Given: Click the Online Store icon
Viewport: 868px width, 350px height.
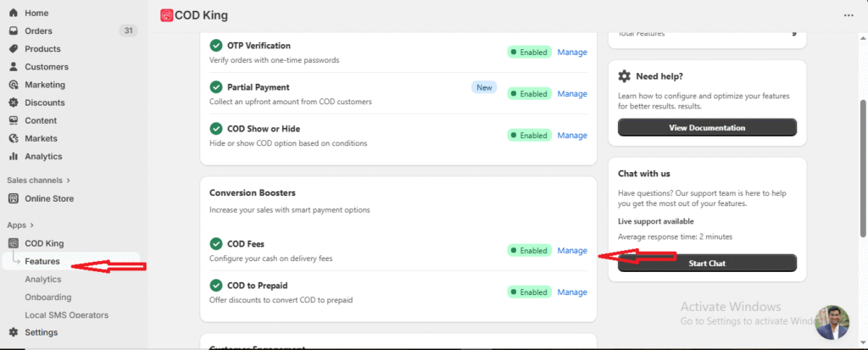Looking at the screenshot, I should (14, 198).
